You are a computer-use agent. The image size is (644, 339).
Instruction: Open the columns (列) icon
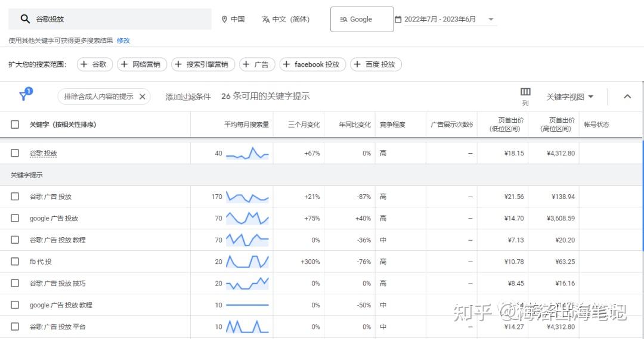tap(525, 92)
